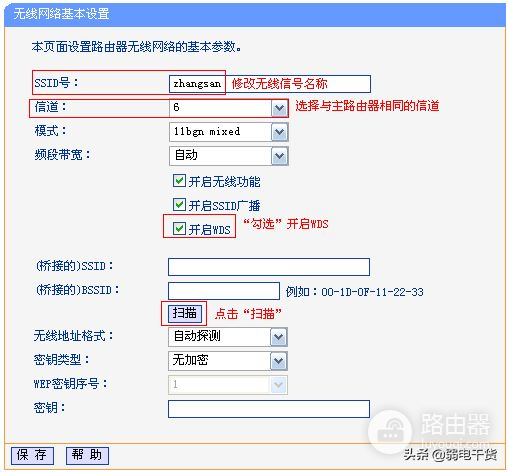The height and width of the screenshot is (472, 508).
Task: Uncheck the 开启WDS checkbox
Action: coord(179,229)
